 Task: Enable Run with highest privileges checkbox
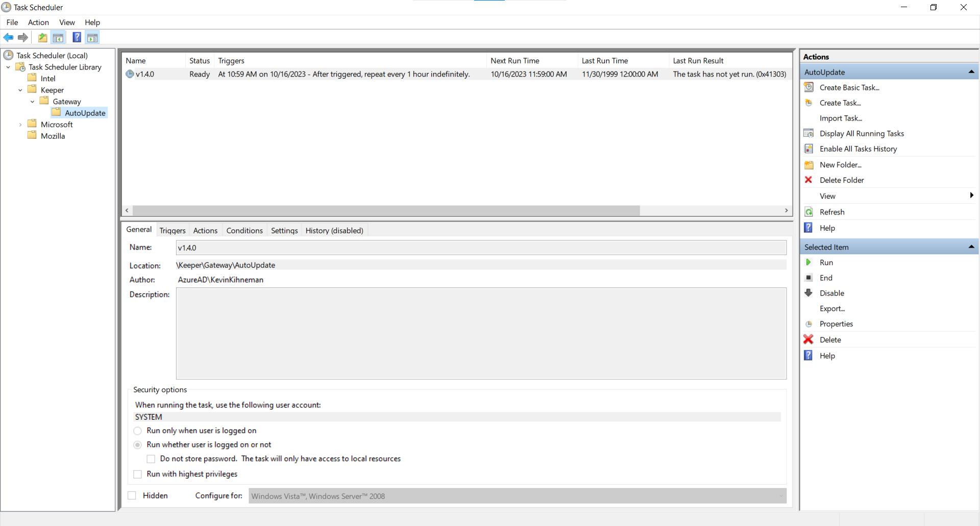tap(137, 474)
